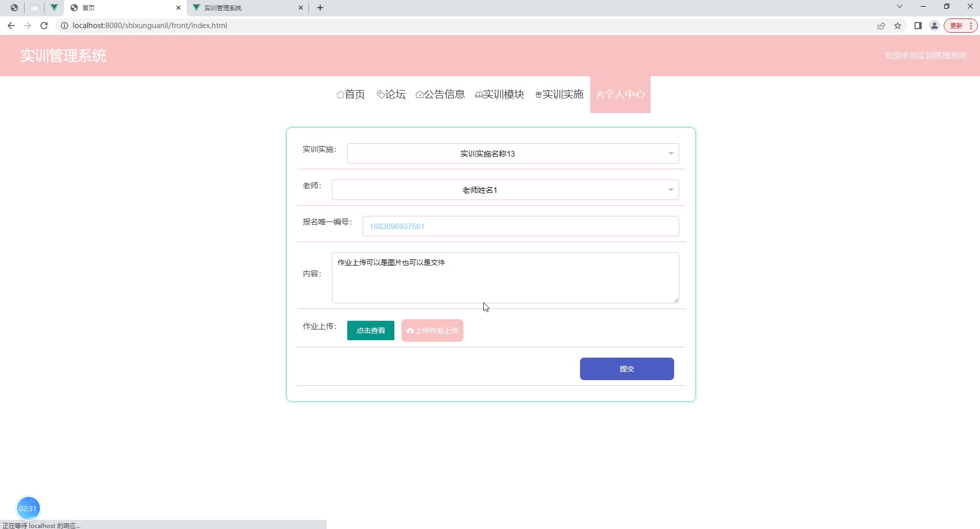Image resolution: width=980 pixels, height=529 pixels.
Task: Open the browser profile avatar icon
Action: 934,26
